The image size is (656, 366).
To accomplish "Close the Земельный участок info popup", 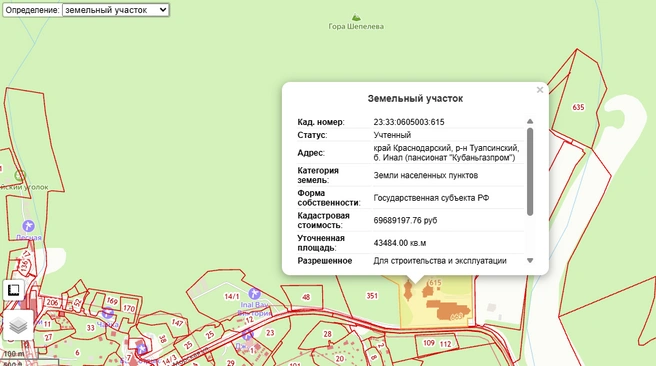I will [540, 90].
